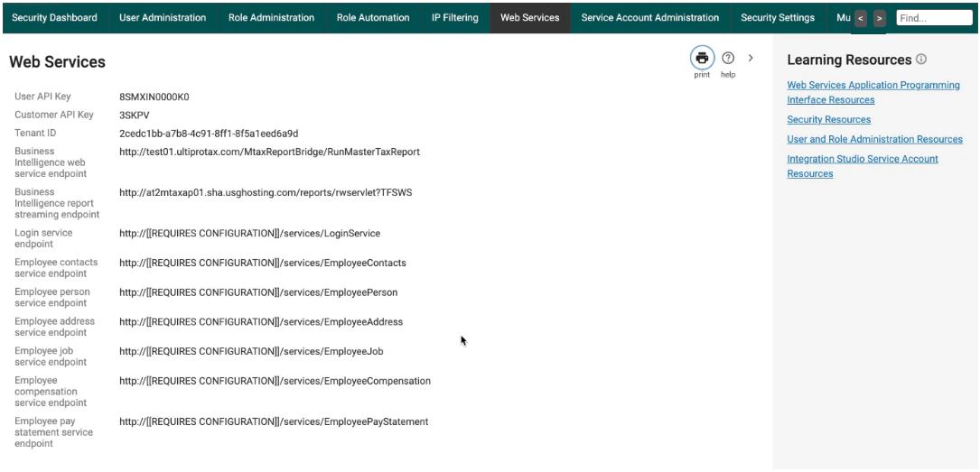This screenshot has width=980, height=472.
Task: Click into the Find search field
Action: click(934, 18)
